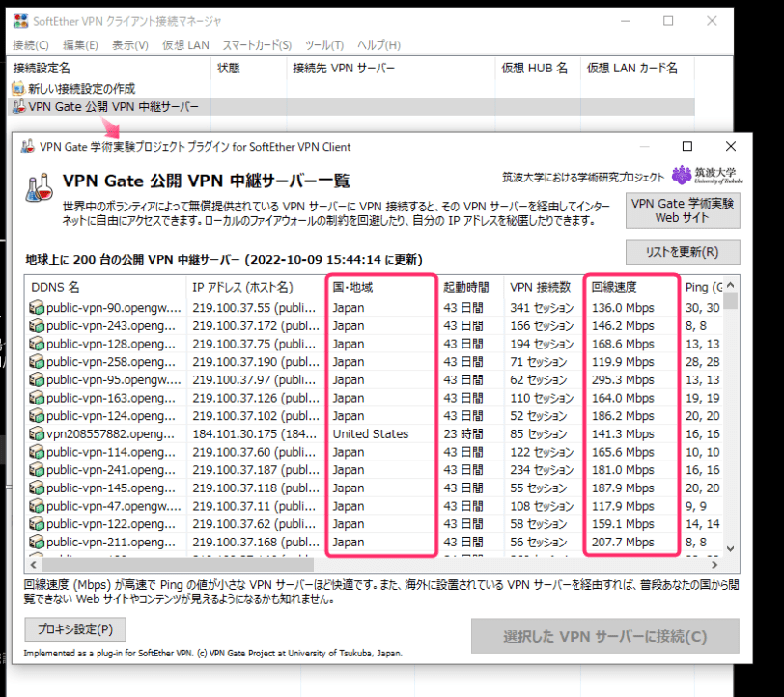
Task: Click server list scroll down arrow
Action: [x=731, y=549]
